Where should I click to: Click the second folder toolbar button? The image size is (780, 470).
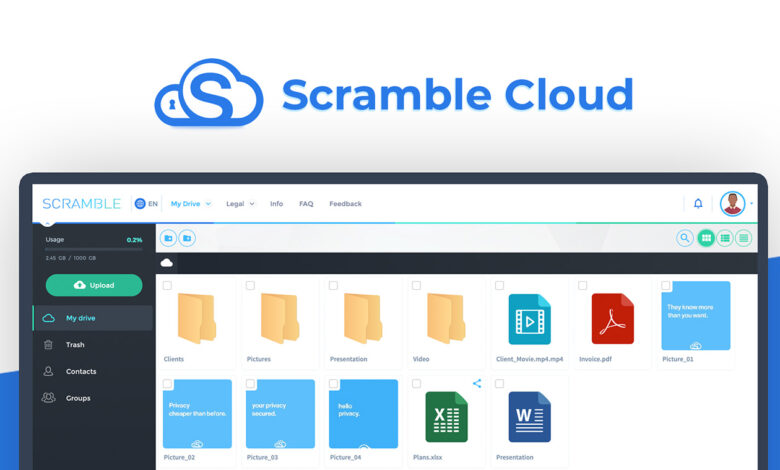[187, 238]
